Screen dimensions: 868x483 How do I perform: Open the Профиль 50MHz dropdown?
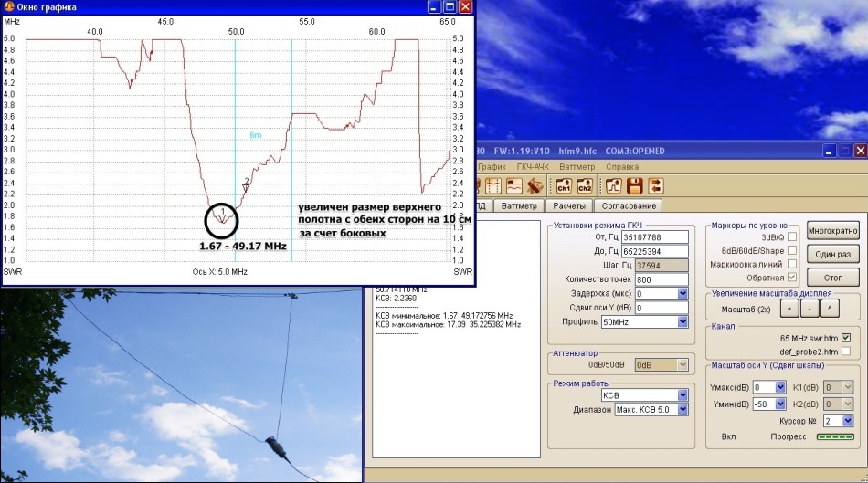coord(683,322)
